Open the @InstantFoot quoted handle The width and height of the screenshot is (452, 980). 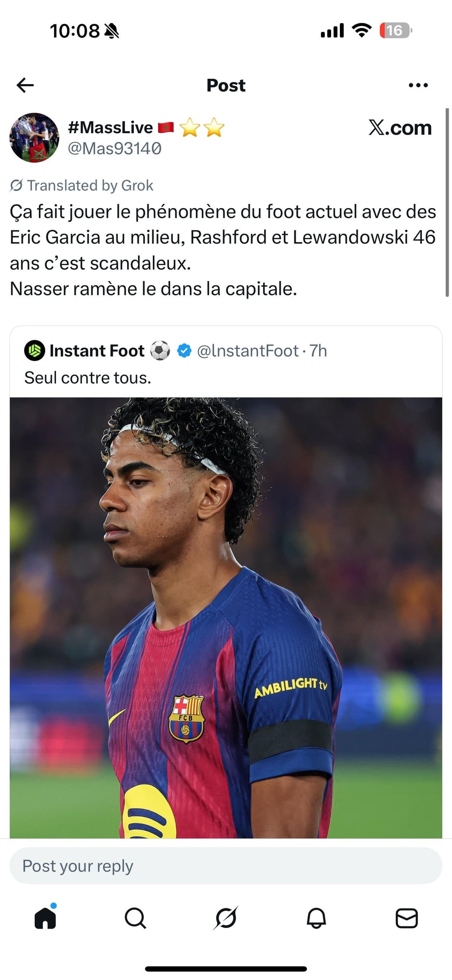tap(248, 351)
